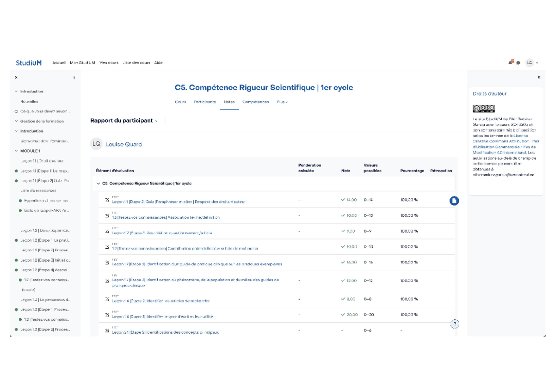Screen dimensions: 555x392
Task: Open the user account menu in header
Action: point(532,63)
